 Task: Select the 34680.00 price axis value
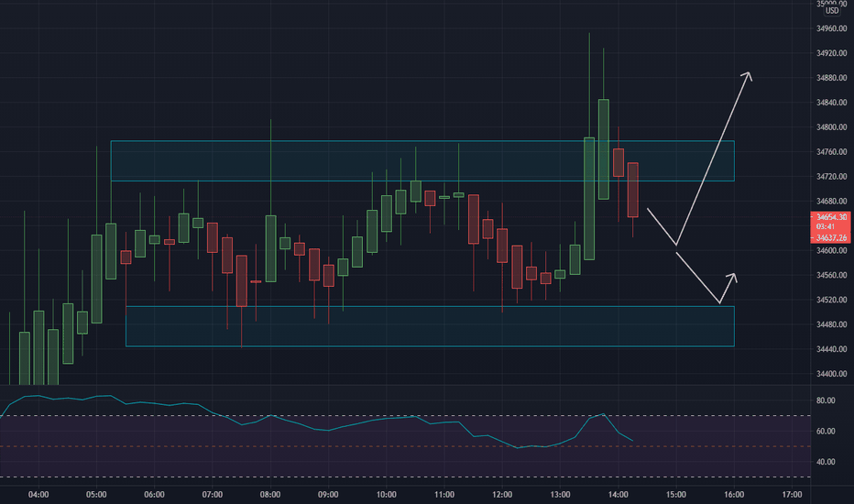pos(831,201)
